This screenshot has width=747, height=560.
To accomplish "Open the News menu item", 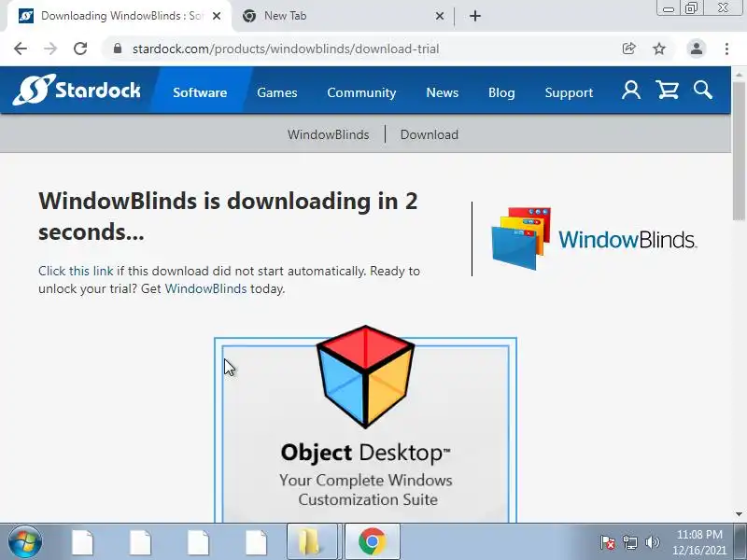I will tap(442, 91).
